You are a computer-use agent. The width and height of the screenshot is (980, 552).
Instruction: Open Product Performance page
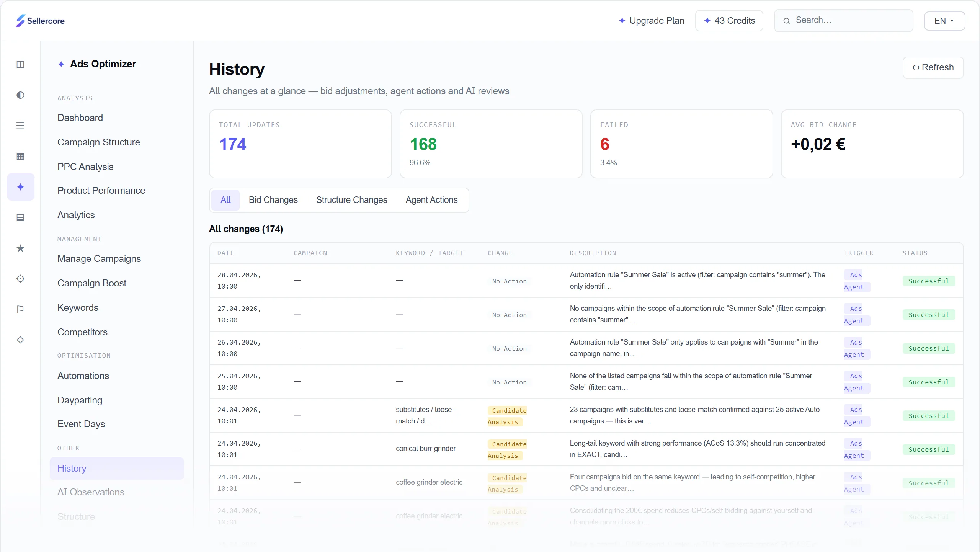pos(101,191)
